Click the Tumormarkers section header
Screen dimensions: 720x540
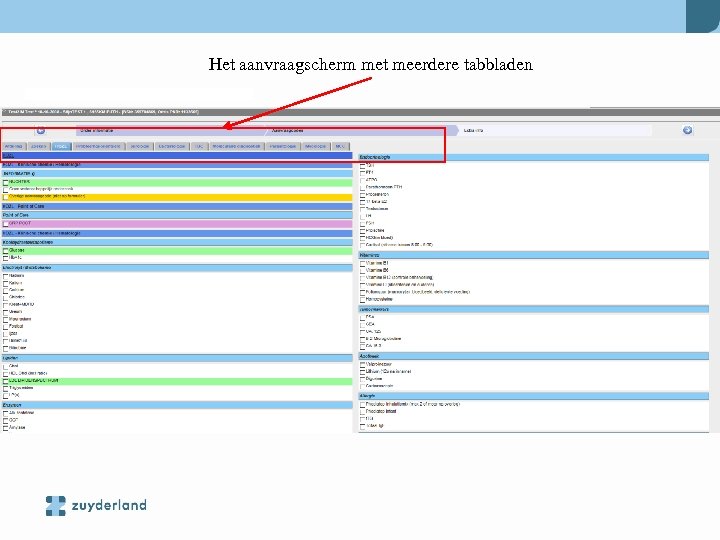(534, 309)
